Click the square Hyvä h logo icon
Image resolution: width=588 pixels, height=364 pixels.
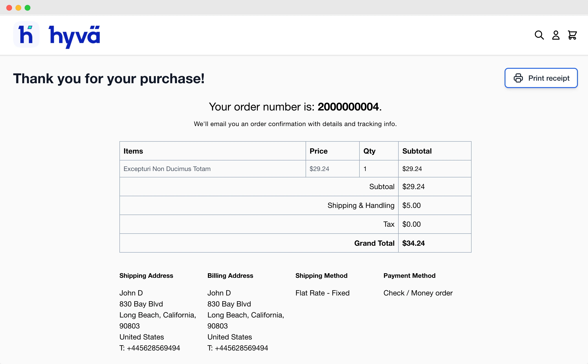26,35
